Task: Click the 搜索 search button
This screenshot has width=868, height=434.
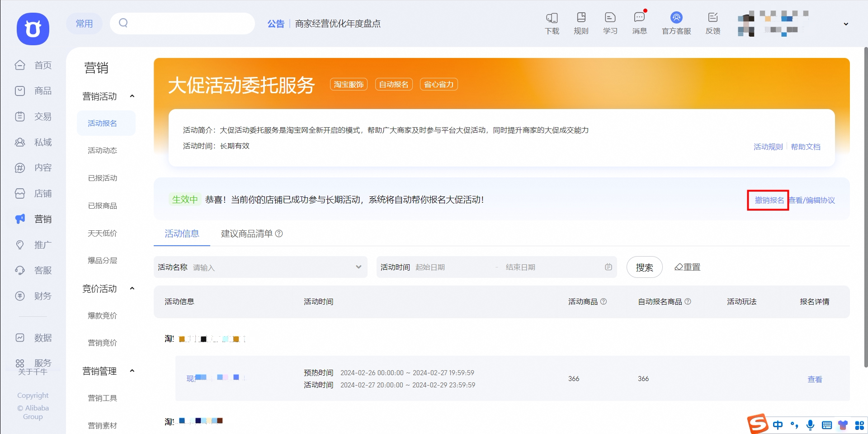Action: (644, 267)
